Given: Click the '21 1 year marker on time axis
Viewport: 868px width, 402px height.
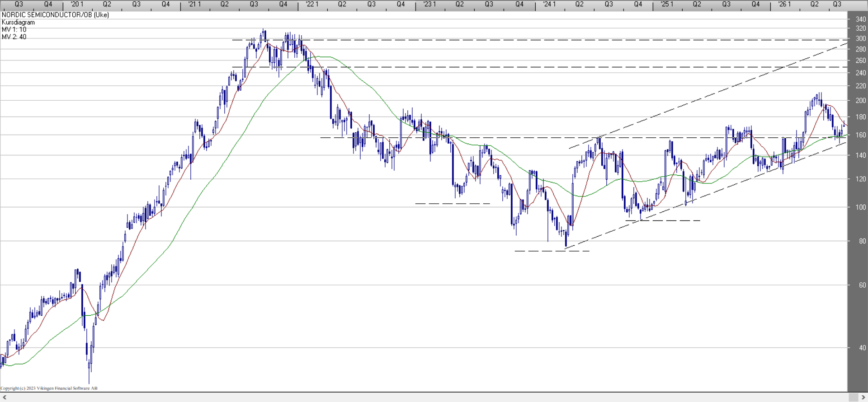Looking at the screenshot, I should [x=194, y=4].
